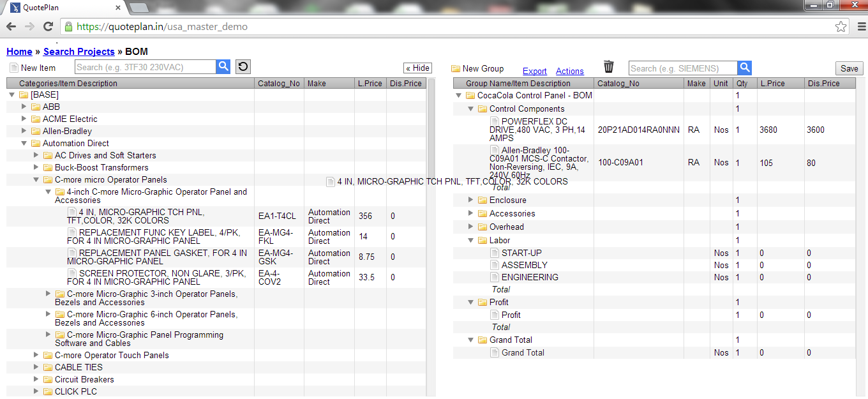Image resolution: width=868 pixels, height=399 pixels.
Task: Expand the Accessories group
Action: [x=471, y=213]
